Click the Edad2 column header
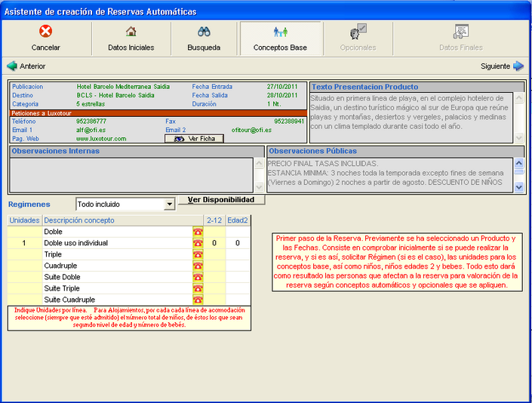Screen dimensions: 532x403 238,220
